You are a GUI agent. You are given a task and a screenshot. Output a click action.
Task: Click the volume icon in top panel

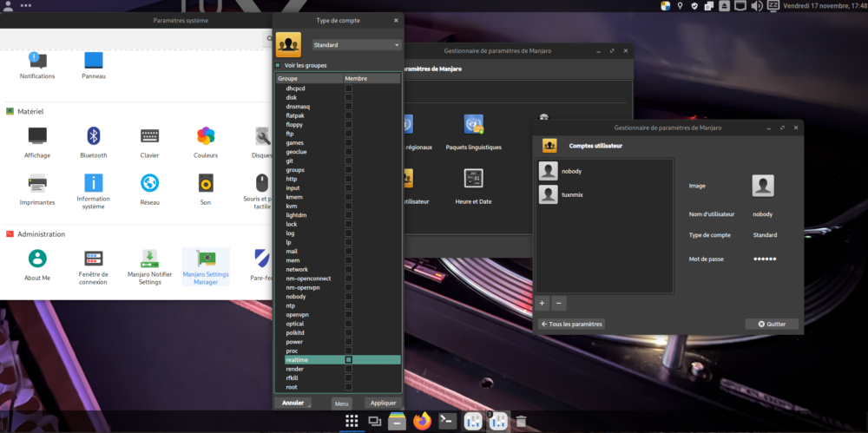coord(756,6)
